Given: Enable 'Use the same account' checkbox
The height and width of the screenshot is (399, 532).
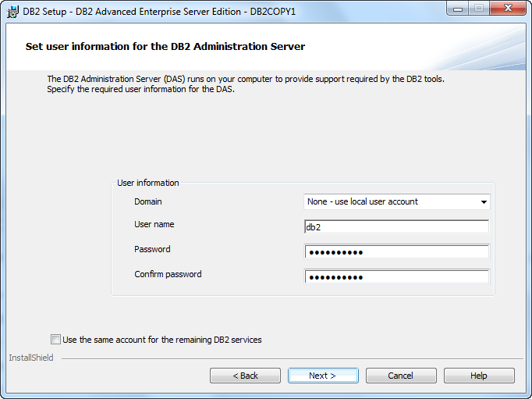Looking at the screenshot, I should click(55, 339).
